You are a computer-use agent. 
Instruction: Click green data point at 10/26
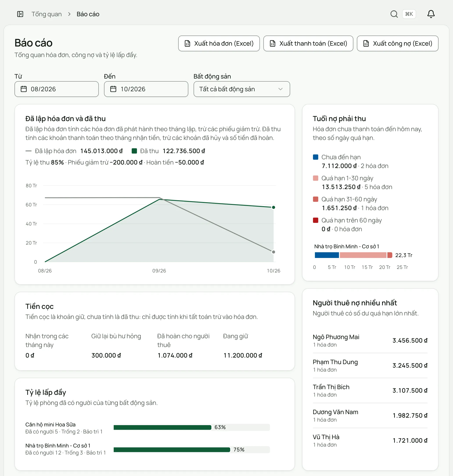pos(273,207)
